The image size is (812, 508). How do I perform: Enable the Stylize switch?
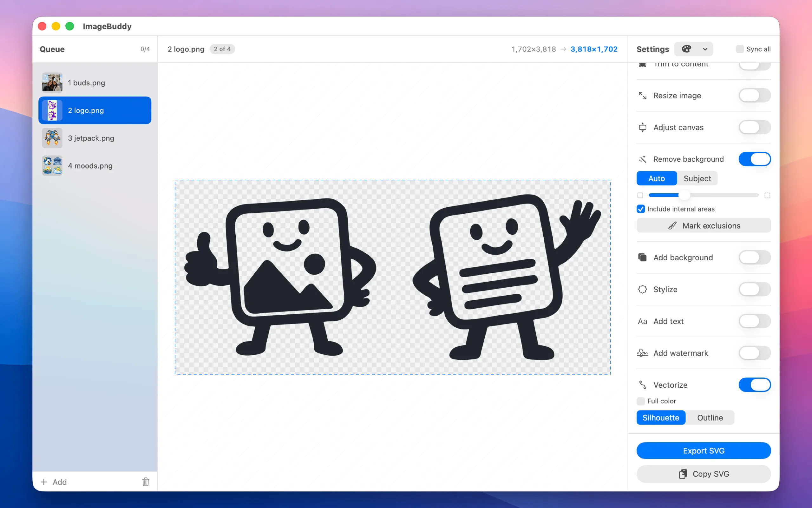(x=754, y=289)
